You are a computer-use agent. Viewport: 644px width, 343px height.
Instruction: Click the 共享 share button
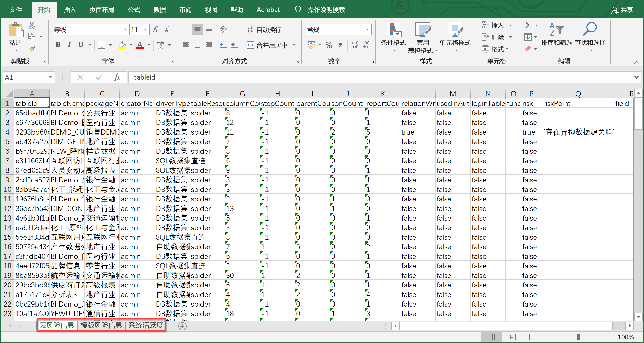tap(622, 10)
